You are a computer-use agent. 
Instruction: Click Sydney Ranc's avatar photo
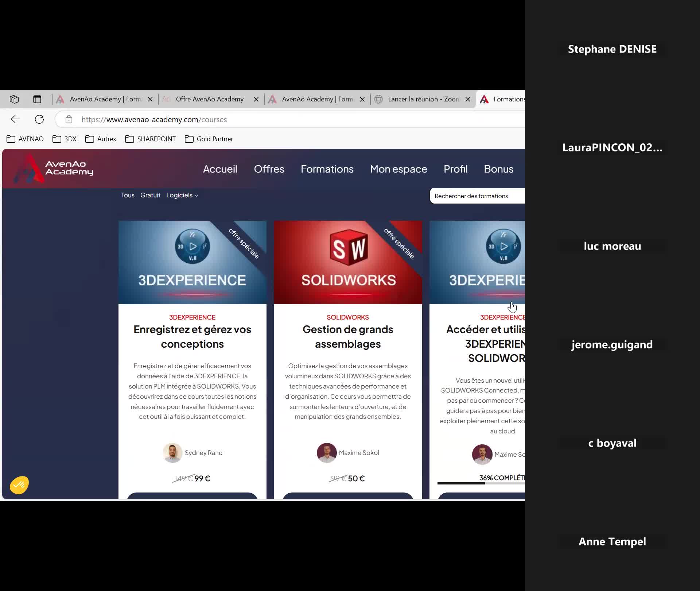pyautogui.click(x=173, y=453)
